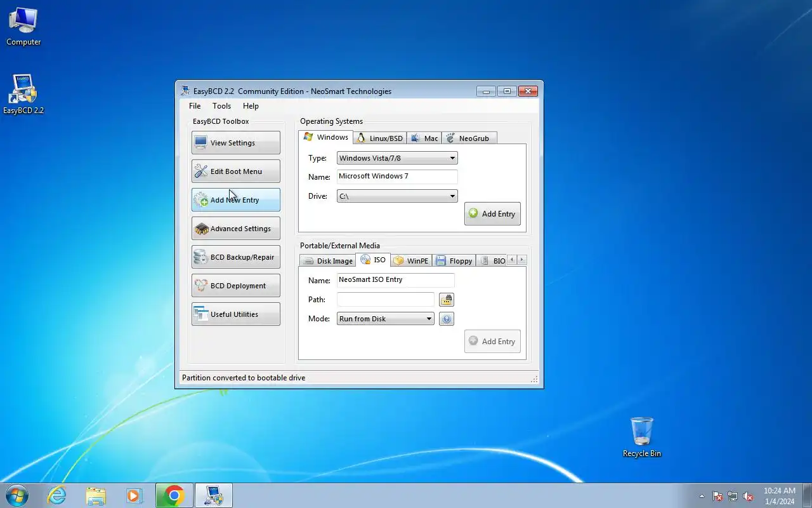This screenshot has width=812, height=508.
Task: Switch to the NeoGrub tab
Action: pyautogui.click(x=469, y=138)
